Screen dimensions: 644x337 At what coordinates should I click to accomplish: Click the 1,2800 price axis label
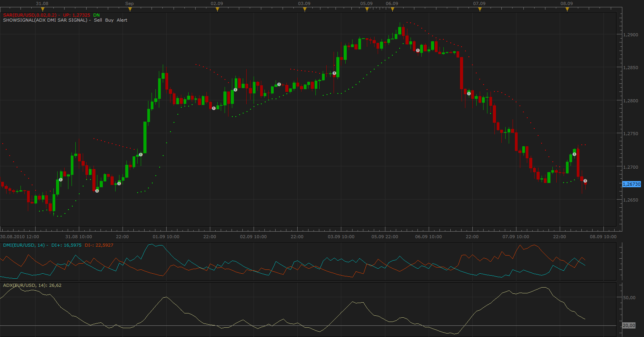tap(631, 101)
